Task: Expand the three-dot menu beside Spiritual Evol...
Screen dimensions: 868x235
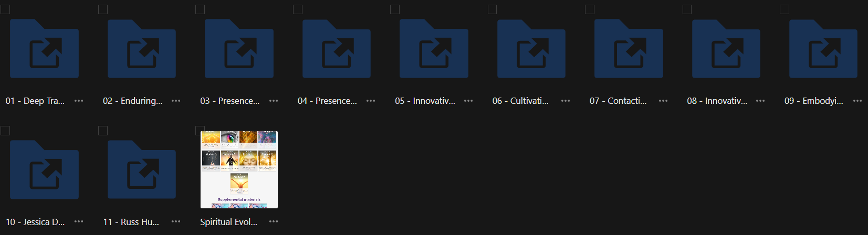Action: (274, 222)
